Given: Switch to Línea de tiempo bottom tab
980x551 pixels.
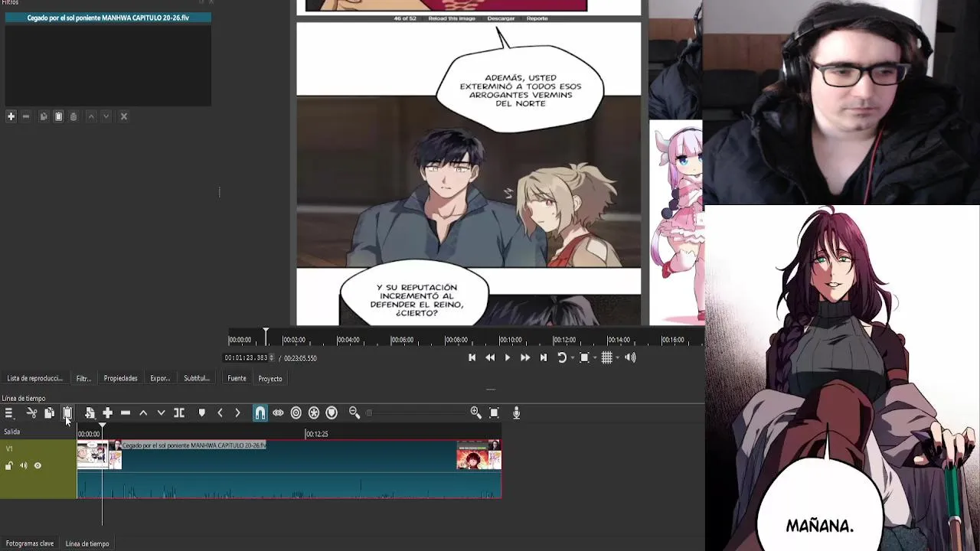Looking at the screenshot, I should pos(87,543).
